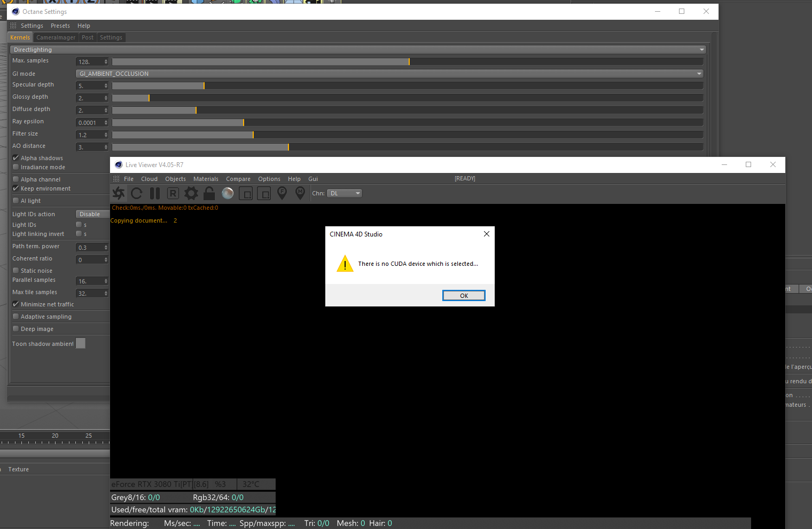Click the second square region icon beside focus picker
This screenshot has height=529, width=812.
(264, 193)
